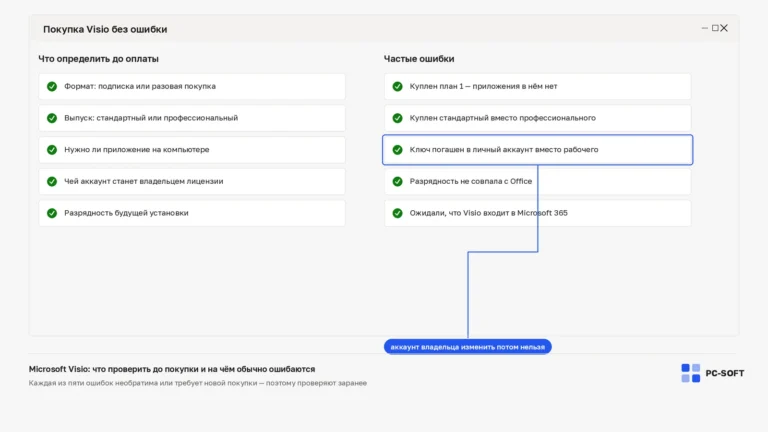Viewport: 768px width, 432px height.
Task: Click the check icon beside 'Разрядность будущей установки'
Action: pyautogui.click(x=52, y=213)
